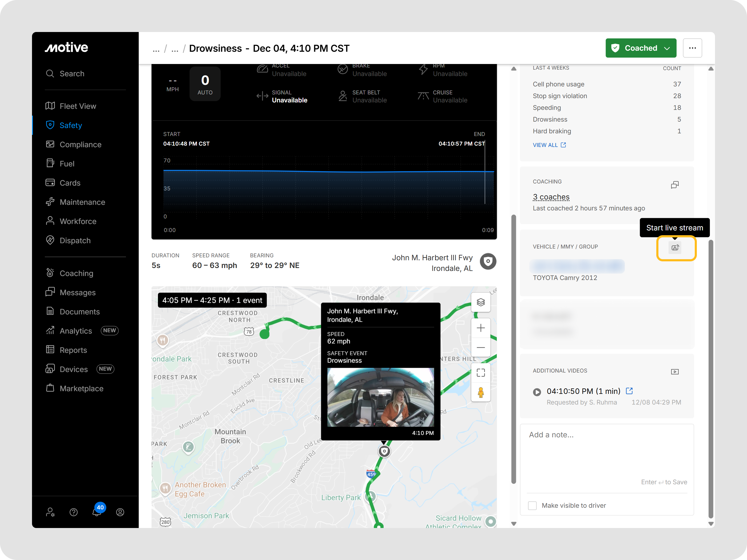Click the Cell phone usage row

point(607,84)
